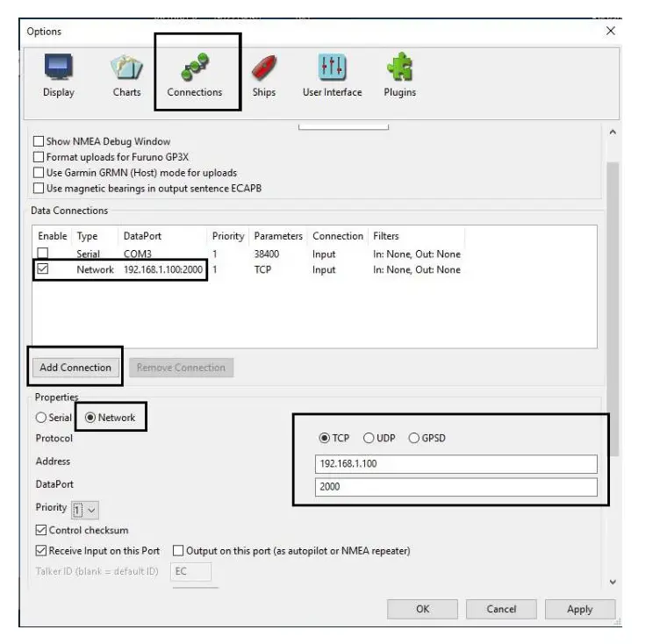This screenshot has height=644, width=667.
Task: Choose the UDP protocol option
Action: point(369,438)
